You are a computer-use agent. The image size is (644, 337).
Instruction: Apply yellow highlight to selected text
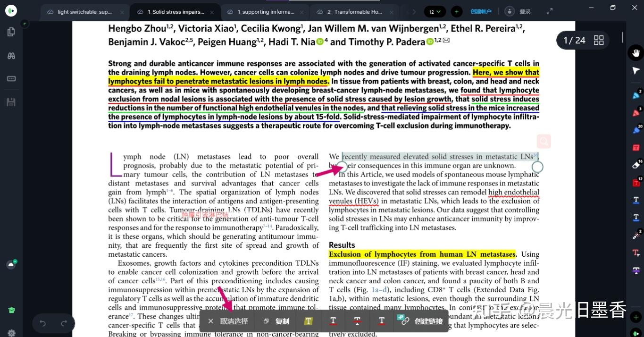pyautogui.click(x=308, y=321)
